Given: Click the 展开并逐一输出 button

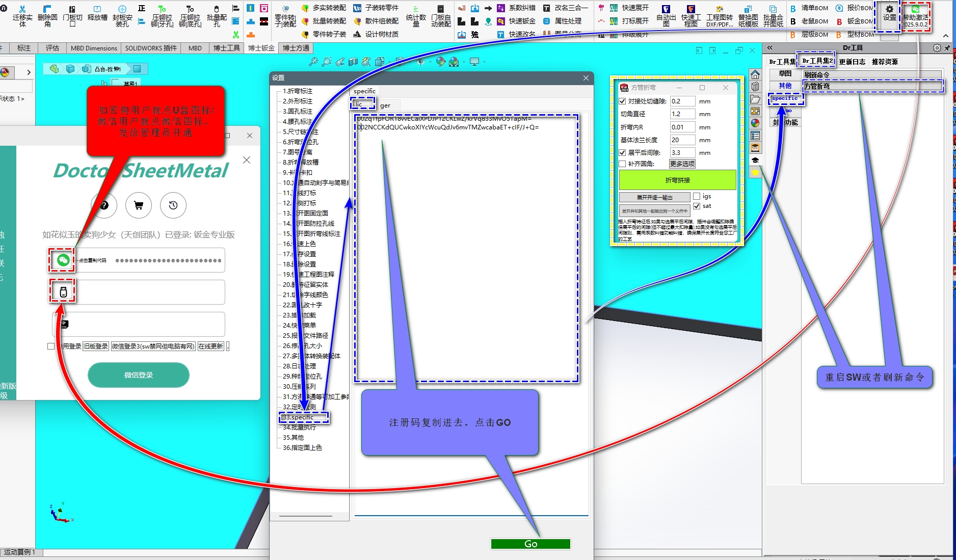Looking at the screenshot, I should coord(655,197).
